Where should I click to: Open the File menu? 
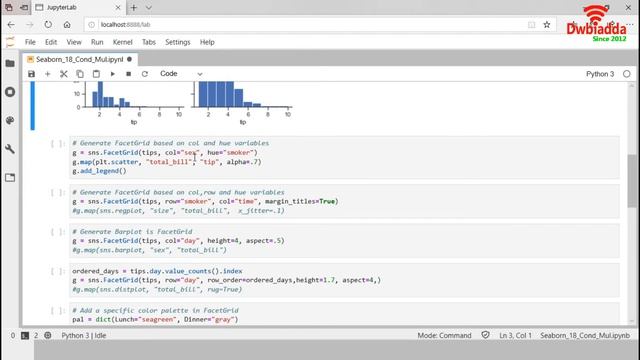(x=30, y=42)
